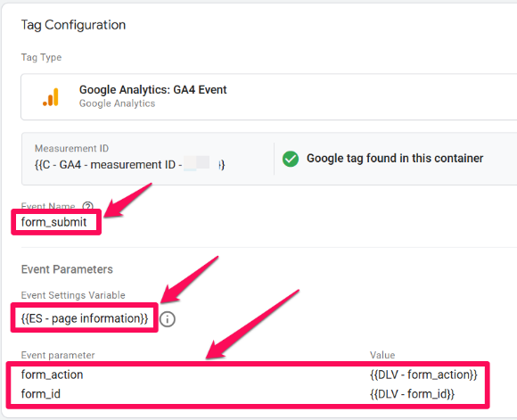Click the form_id parameter name
517x420 pixels.
click(x=41, y=393)
